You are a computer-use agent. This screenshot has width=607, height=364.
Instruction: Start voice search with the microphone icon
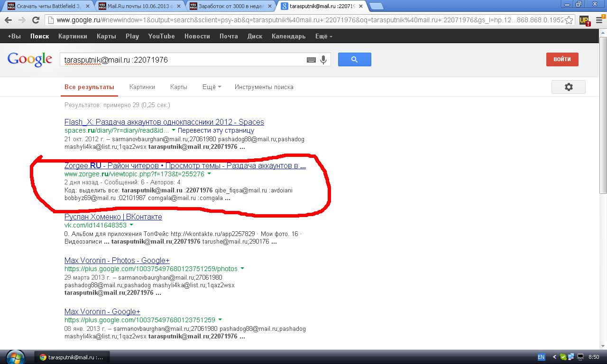click(x=323, y=60)
